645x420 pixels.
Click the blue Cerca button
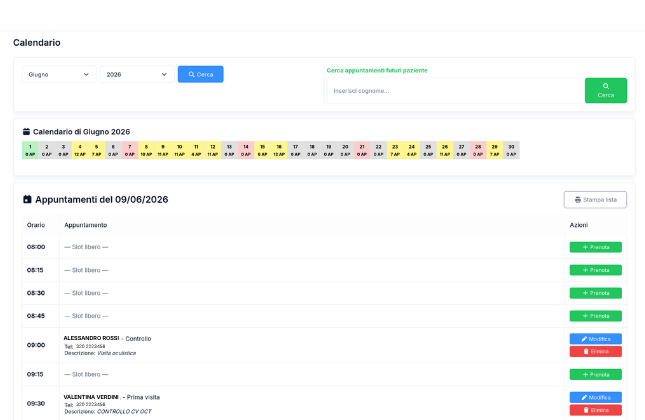click(201, 74)
